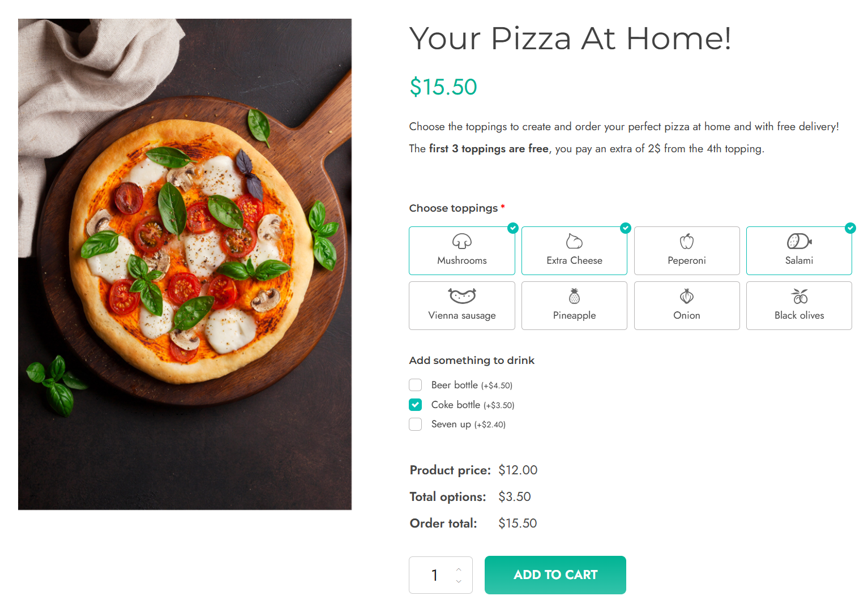The height and width of the screenshot is (613, 868).
Task: Click the Pineapple topping tile
Action: click(574, 306)
